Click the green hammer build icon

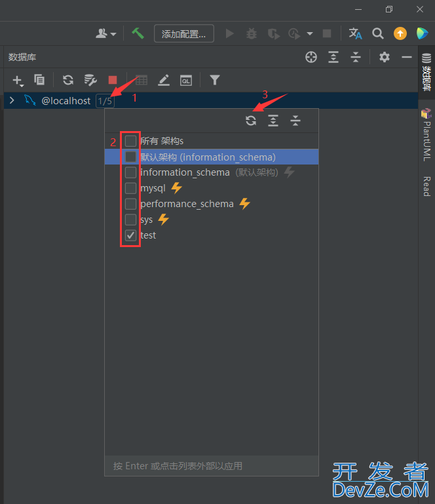(x=138, y=33)
